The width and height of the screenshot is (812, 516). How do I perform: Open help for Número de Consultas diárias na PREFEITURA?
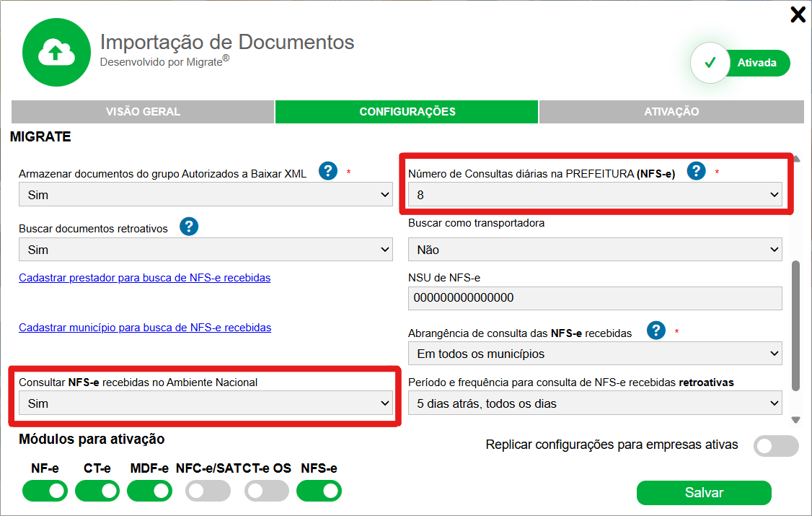coord(695,172)
